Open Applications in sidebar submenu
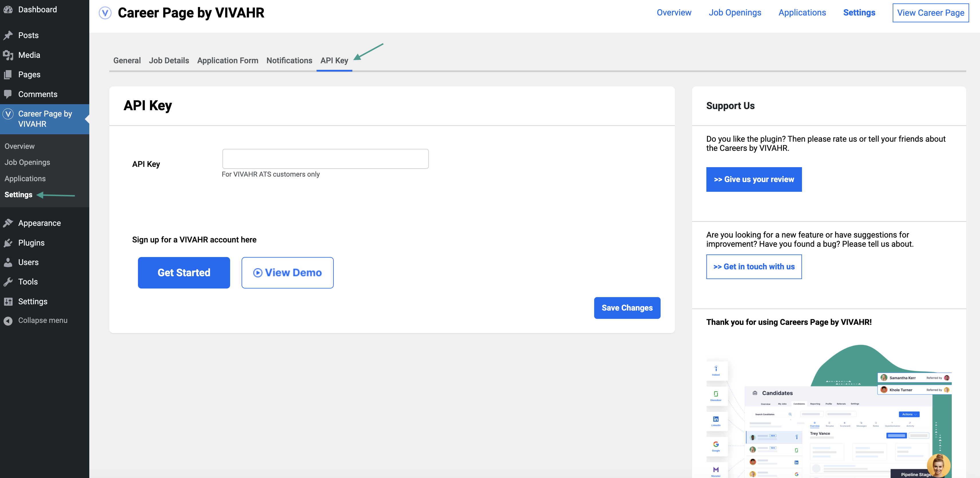This screenshot has height=478, width=980. tap(25, 179)
